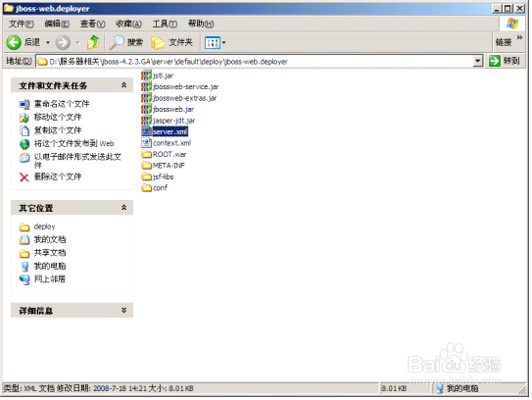Select the context.xml file icon

pos(147,142)
